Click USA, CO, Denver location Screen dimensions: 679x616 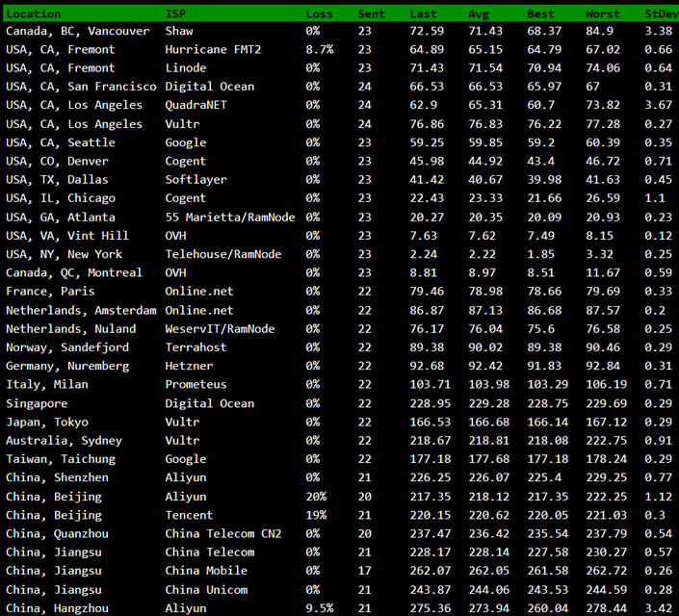(57, 162)
